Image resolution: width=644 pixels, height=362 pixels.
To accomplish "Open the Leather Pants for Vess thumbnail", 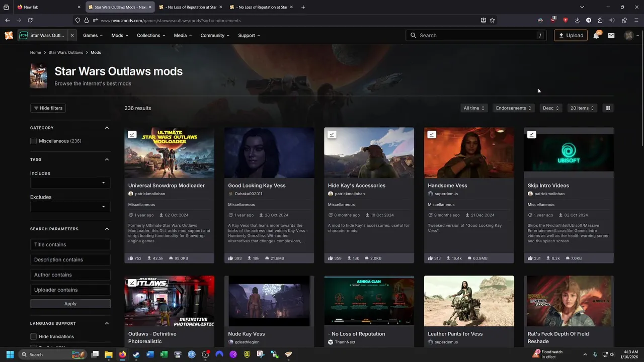I will 469,301.
